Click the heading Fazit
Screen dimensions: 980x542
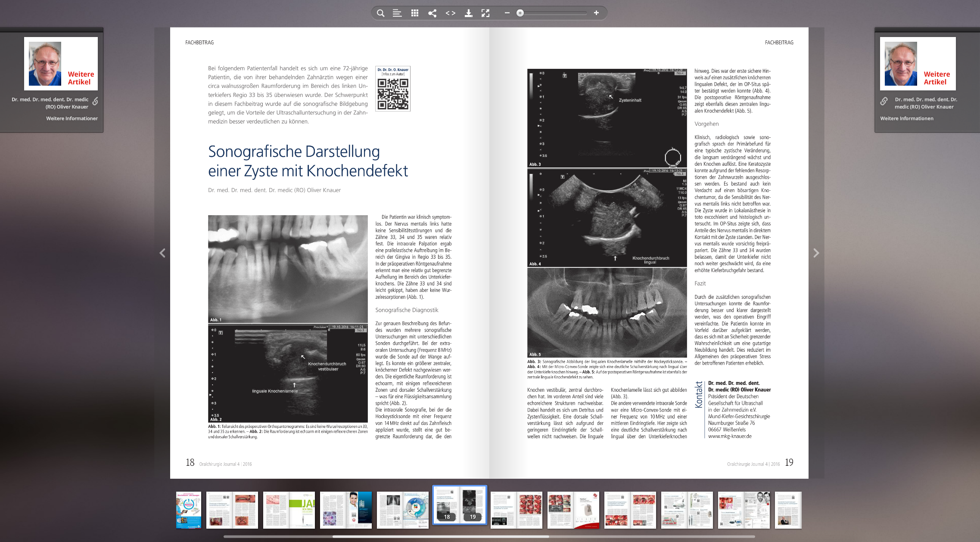click(x=700, y=283)
